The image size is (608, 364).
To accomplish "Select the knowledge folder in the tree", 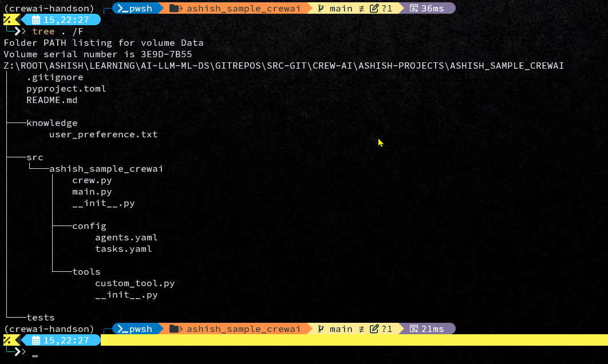I will click(x=52, y=123).
